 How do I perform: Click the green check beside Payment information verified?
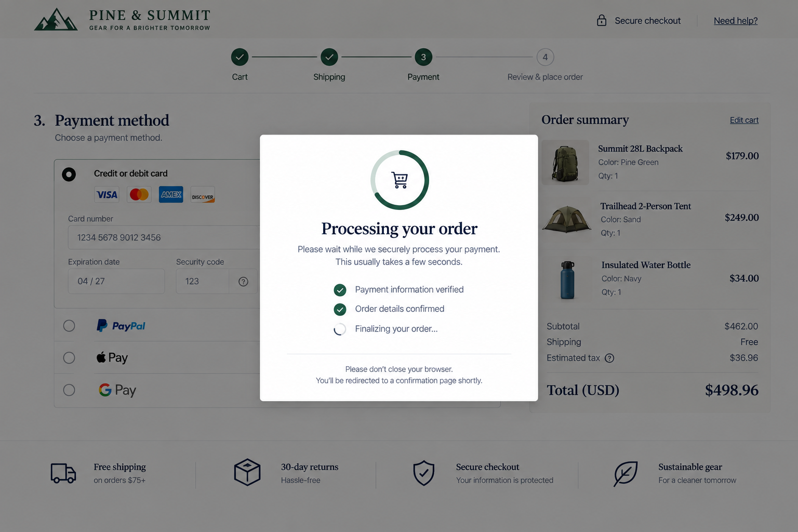click(340, 290)
